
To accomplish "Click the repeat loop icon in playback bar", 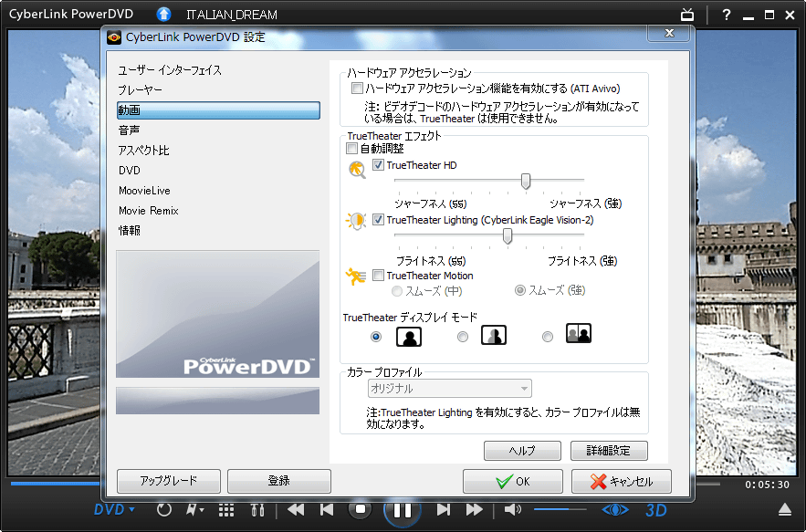I will tap(164, 510).
